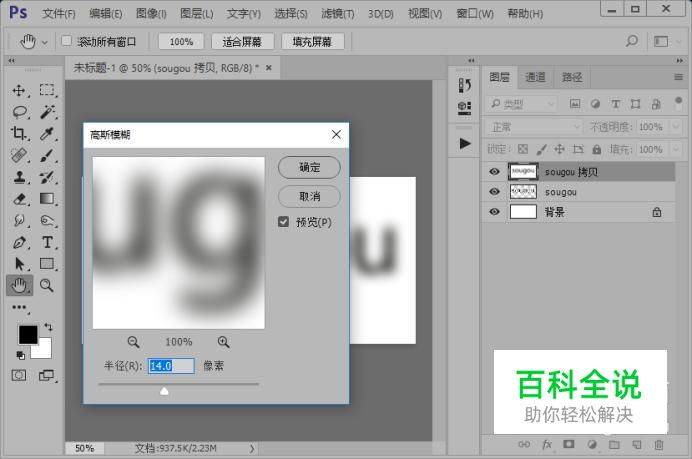Open the Actions play panel icon
Viewport: 692px width, 459px height.
(x=464, y=143)
